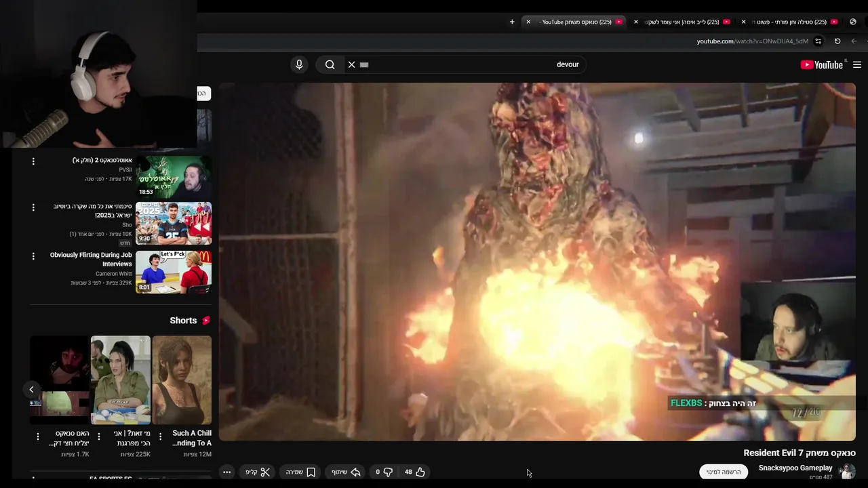The width and height of the screenshot is (868, 488).
Task: Open the YouTube hamburger guide menu
Action: (x=857, y=65)
